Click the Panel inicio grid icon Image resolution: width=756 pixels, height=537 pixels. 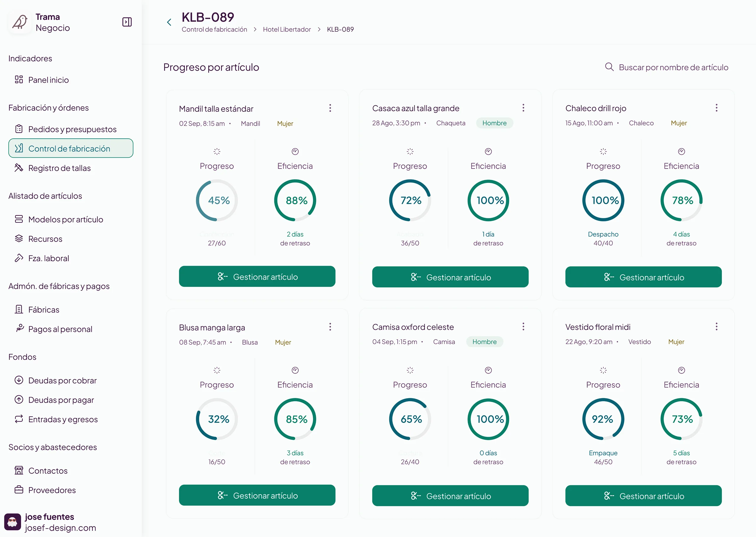19,79
